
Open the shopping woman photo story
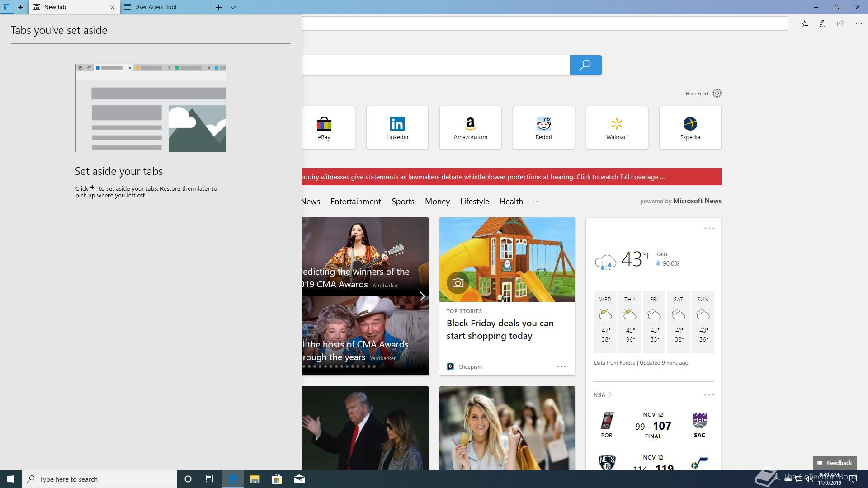507,428
